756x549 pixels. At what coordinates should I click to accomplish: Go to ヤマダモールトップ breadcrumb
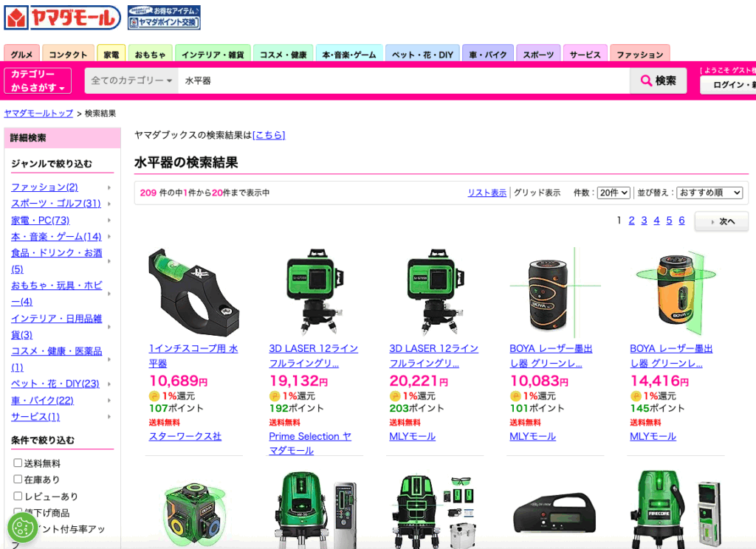coord(38,114)
